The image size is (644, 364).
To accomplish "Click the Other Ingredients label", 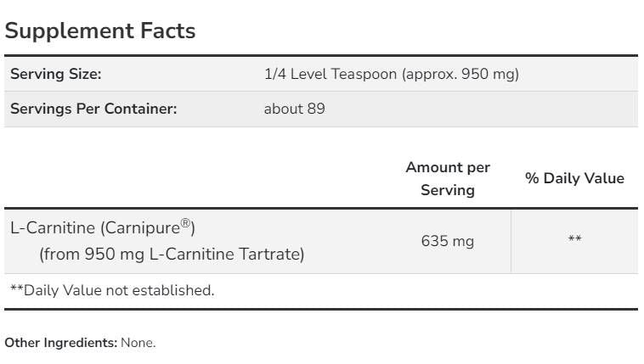I will point(61,343).
